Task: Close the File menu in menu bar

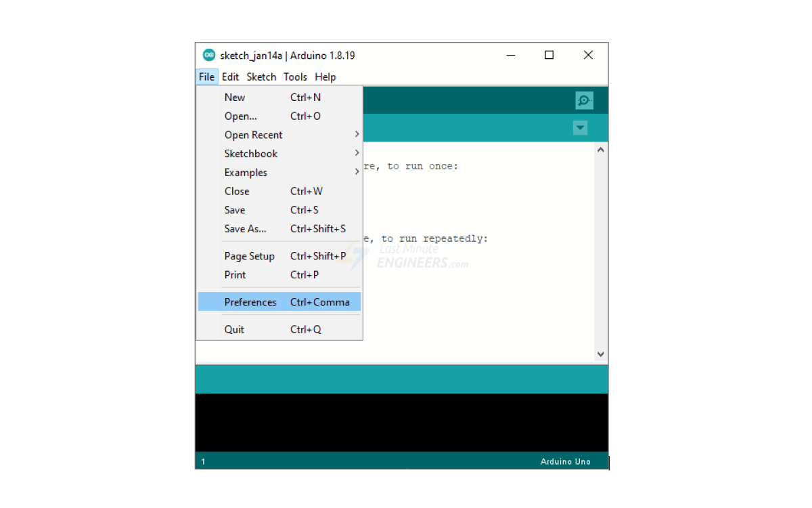Action: [206, 77]
